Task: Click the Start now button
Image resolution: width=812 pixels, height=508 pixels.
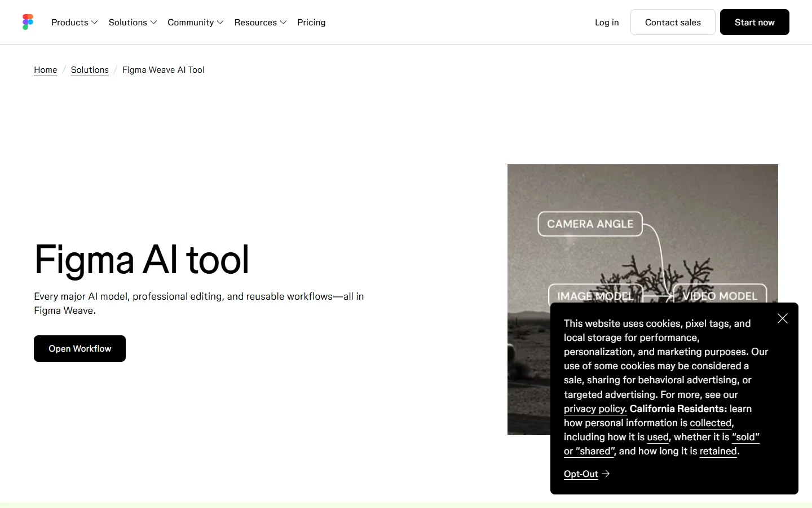Action: click(x=754, y=22)
